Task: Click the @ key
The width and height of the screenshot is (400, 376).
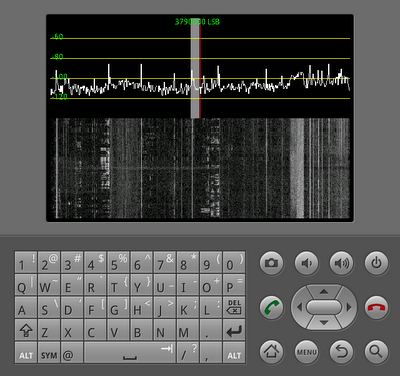Action: pyautogui.click(x=72, y=352)
